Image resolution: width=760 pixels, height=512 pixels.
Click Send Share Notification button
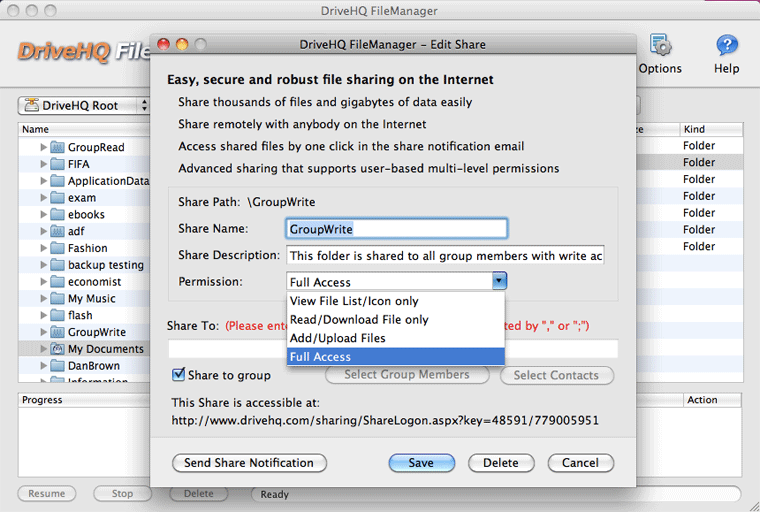(x=249, y=463)
